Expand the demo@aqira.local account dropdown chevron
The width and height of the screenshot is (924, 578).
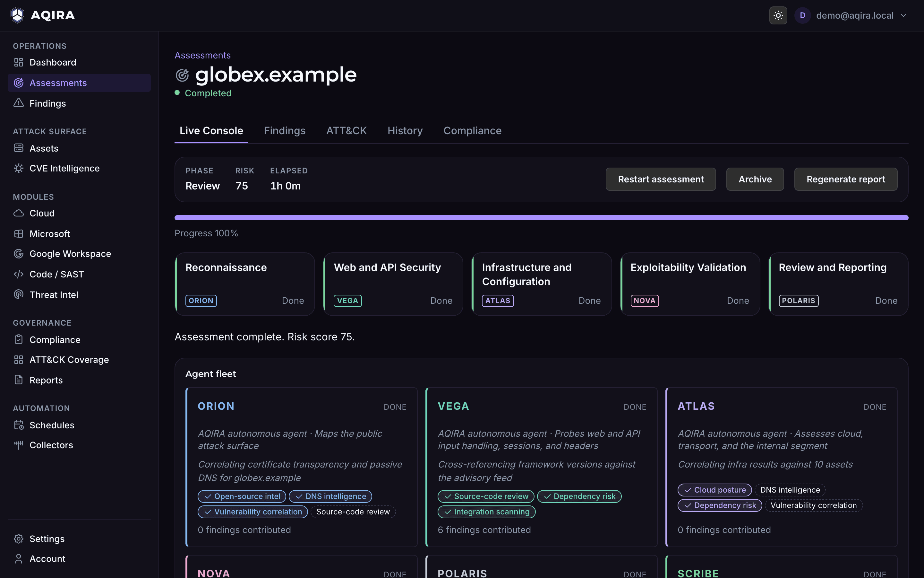[x=903, y=16]
